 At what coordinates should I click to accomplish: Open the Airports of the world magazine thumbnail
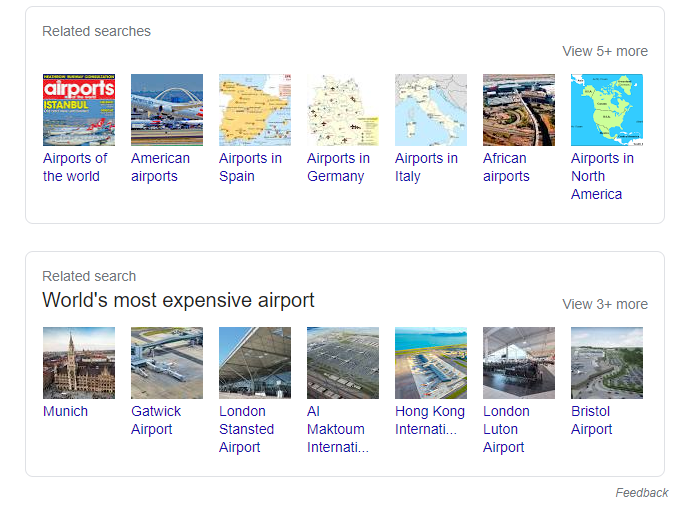click(x=79, y=110)
